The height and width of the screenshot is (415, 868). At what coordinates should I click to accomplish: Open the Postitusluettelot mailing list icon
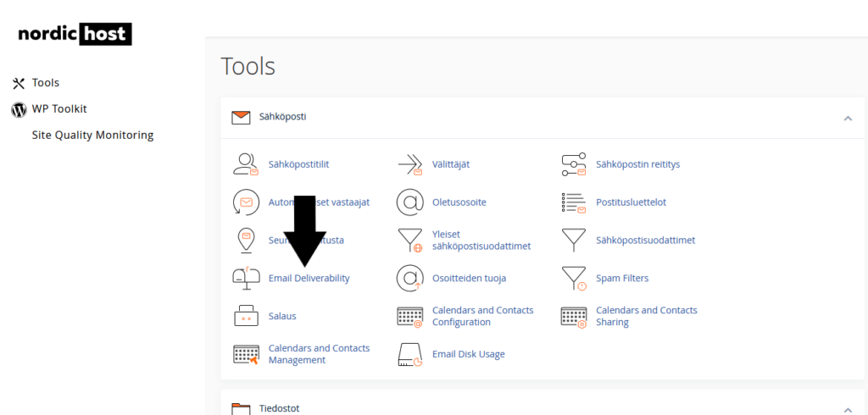(x=574, y=202)
